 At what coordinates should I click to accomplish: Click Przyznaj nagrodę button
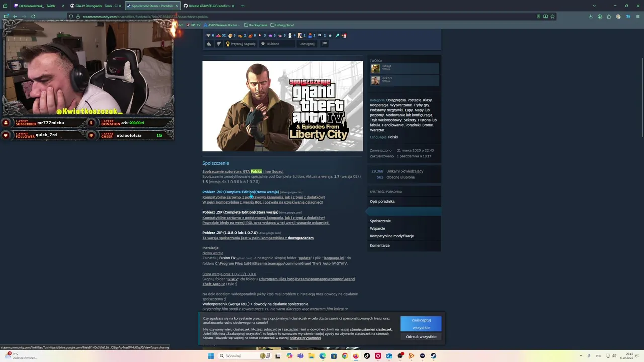tap(241, 44)
